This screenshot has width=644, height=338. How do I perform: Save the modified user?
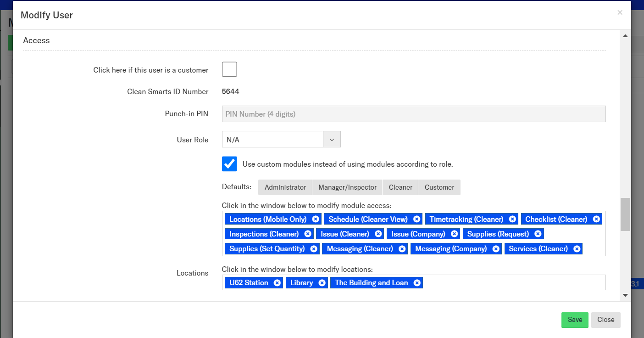coord(574,320)
